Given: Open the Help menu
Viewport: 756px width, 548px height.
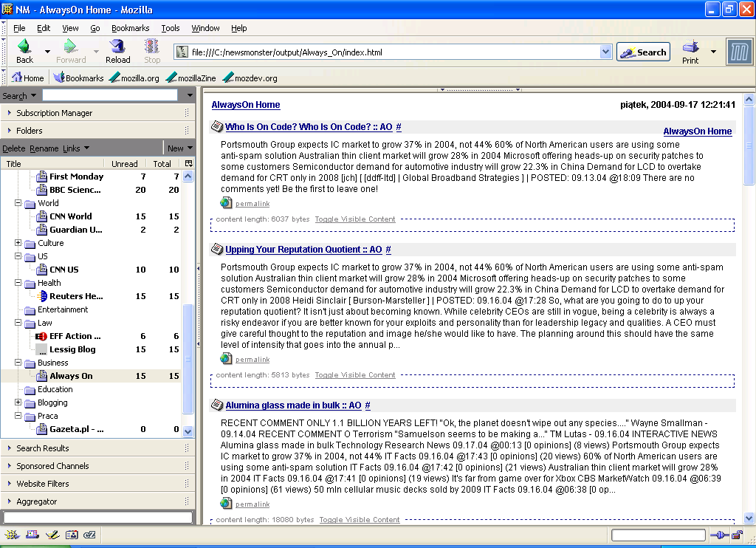Looking at the screenshot, I should coord(238,28).
